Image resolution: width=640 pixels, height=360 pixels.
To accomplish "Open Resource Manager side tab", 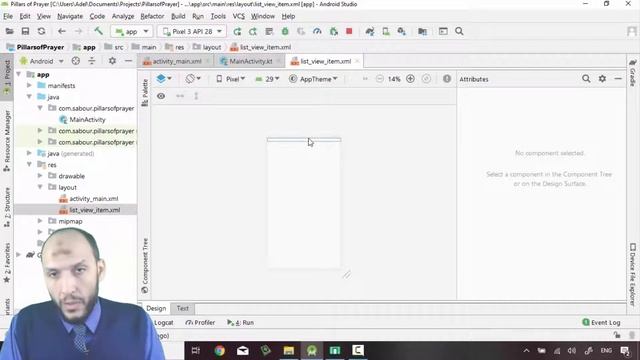I will tap(7, 141).
